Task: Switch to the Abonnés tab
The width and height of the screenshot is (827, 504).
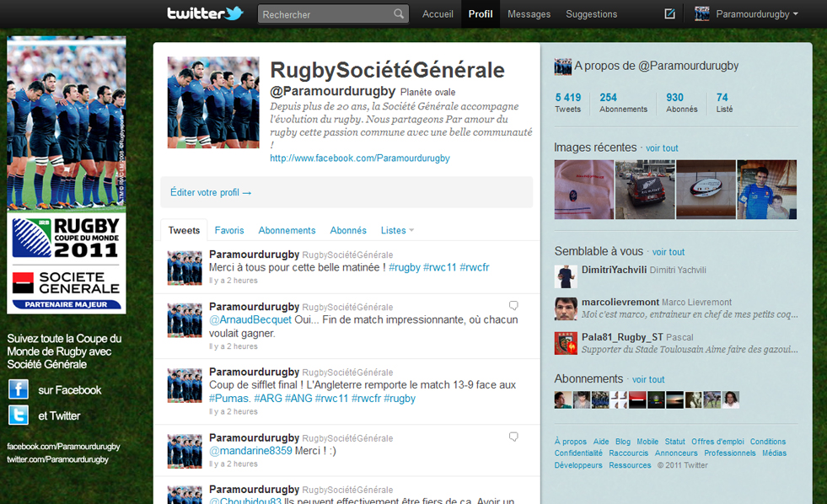Action: coord(348,230)
